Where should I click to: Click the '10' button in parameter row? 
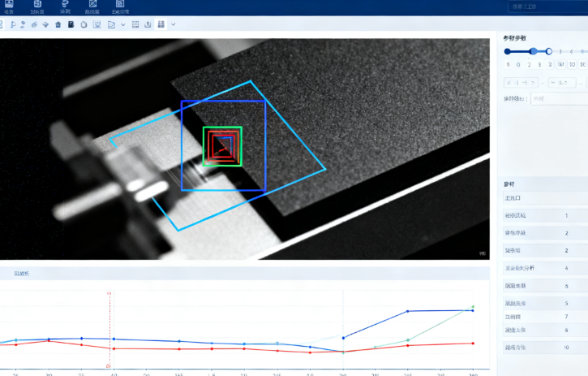572,64
